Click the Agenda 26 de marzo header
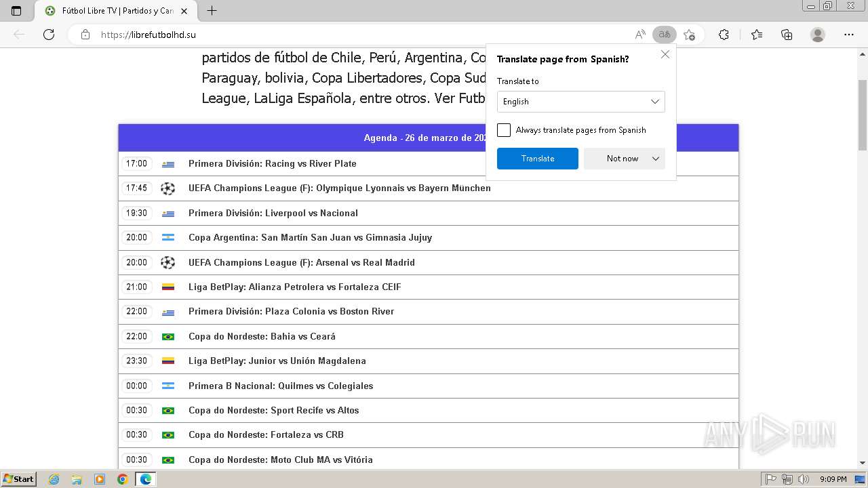The height and width of the screenshot is (488, 868). [428, 138]
